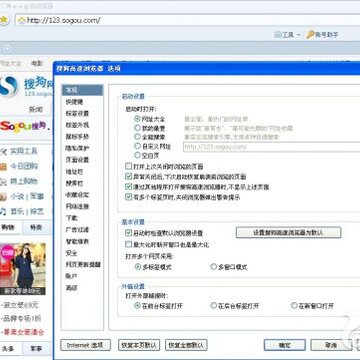360x360 pixels.
Task: Click 设置搜狗高速浏览器为默认 button
Action: pos(288,232)
